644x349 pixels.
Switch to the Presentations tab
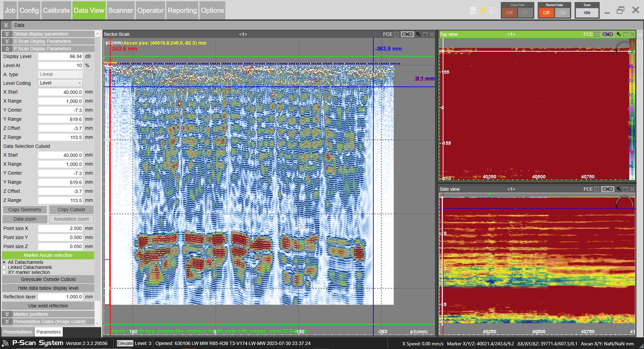pos(17,332)
